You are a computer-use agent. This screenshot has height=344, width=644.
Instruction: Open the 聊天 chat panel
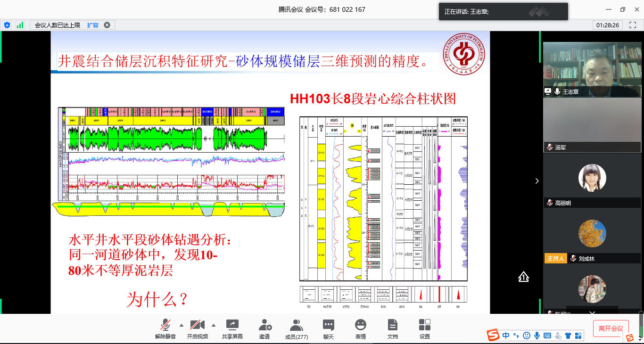point(329,328)
